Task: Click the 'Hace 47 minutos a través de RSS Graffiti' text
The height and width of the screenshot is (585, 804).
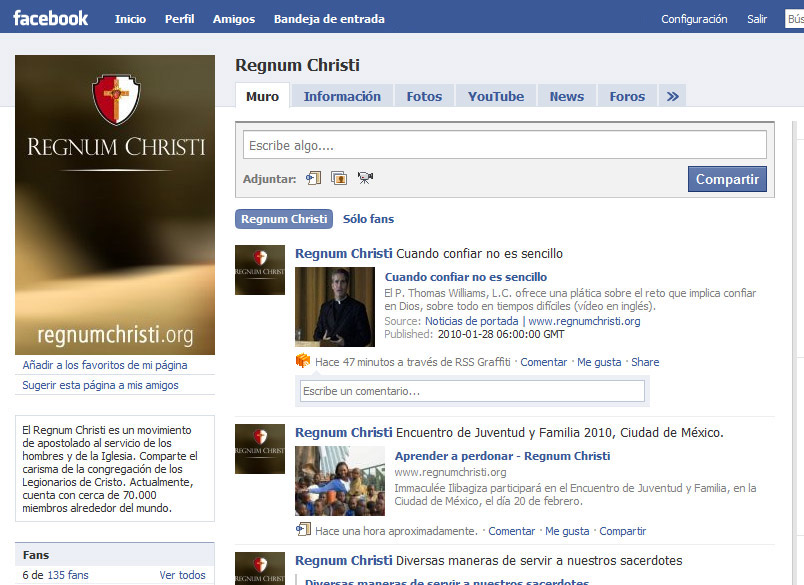Action: tap(413, 362)
